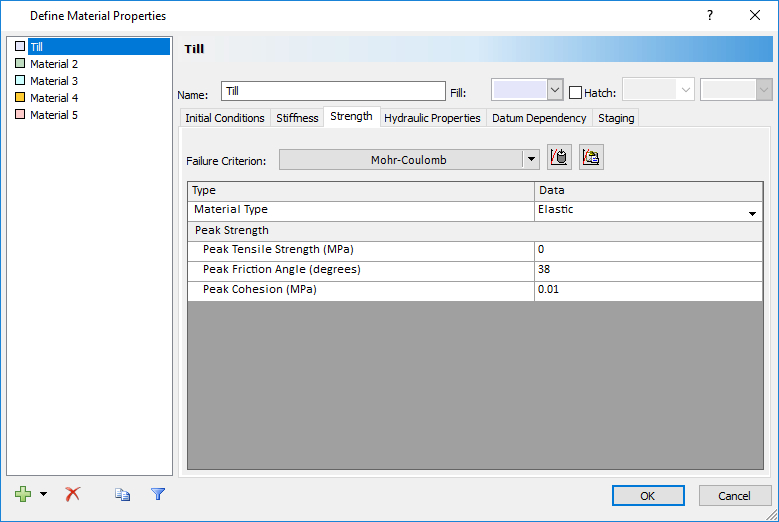Select Material 5 in the list
This screenshot has width=779, height=522.
(54, 115)
